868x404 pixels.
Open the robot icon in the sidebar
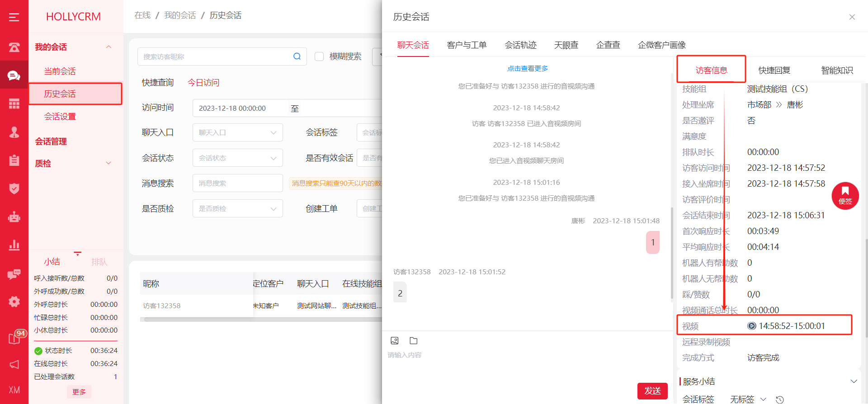[14, 217]
